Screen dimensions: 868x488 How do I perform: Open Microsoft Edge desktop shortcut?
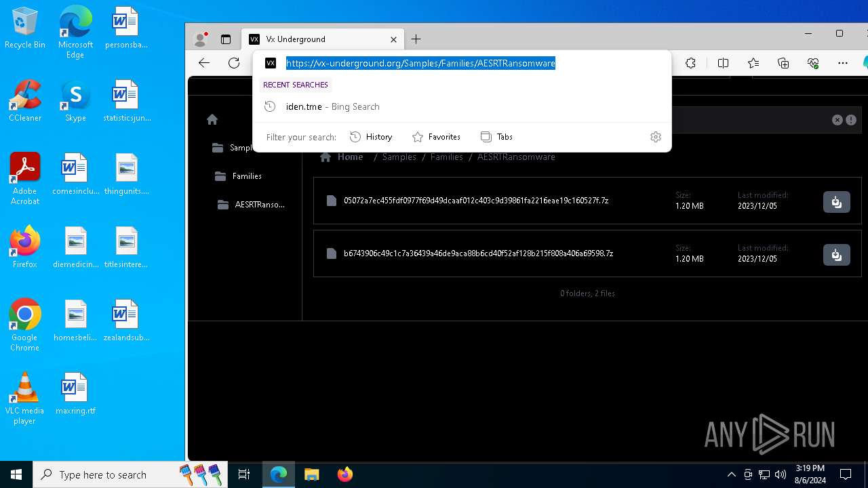[x=75, y=32]
